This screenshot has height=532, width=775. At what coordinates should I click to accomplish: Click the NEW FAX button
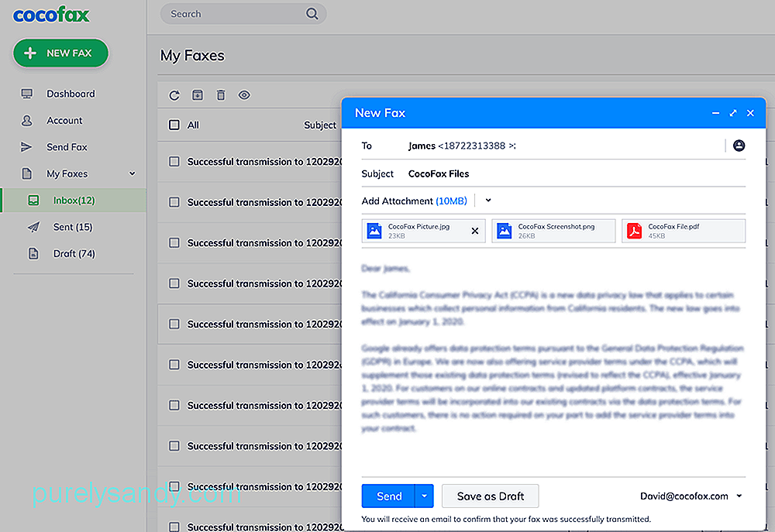[60, 53]
